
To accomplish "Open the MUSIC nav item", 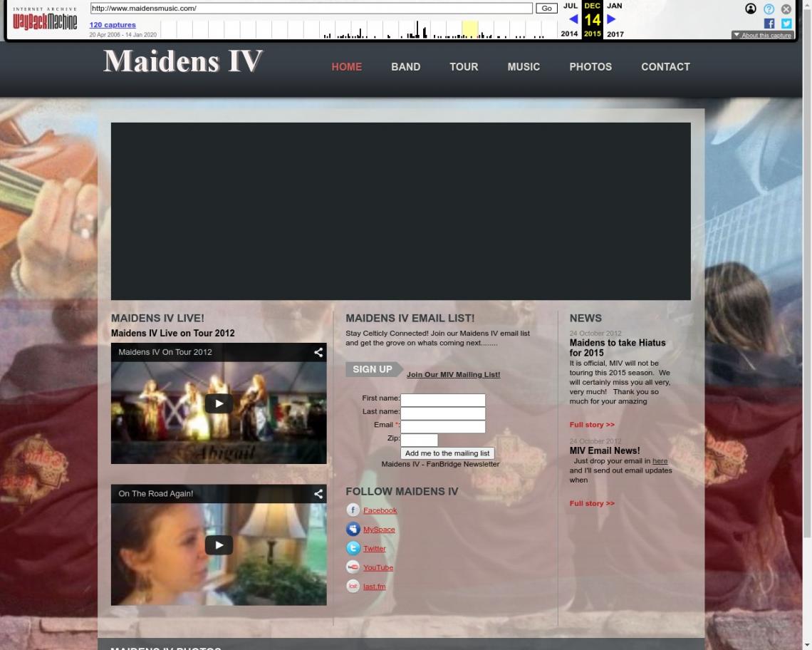I will coord(524,67).
